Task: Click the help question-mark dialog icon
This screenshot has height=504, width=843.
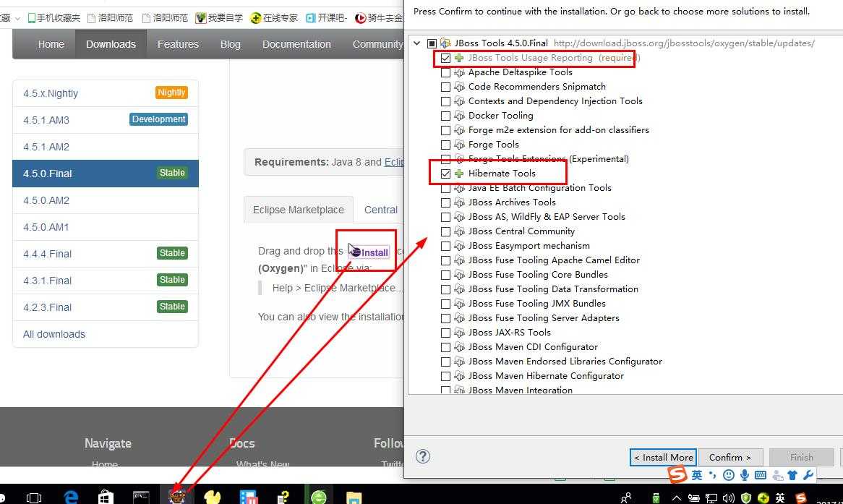Action: coord(422,457)
